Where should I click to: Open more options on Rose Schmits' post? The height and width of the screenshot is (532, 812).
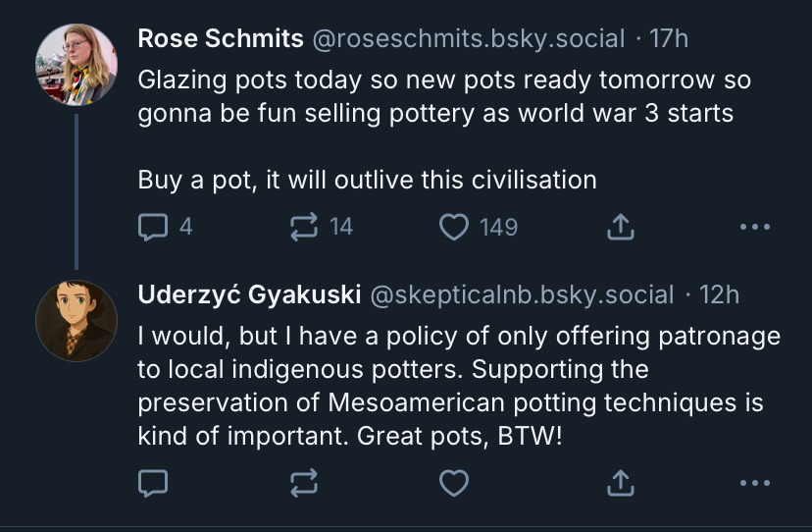[754, 228]
